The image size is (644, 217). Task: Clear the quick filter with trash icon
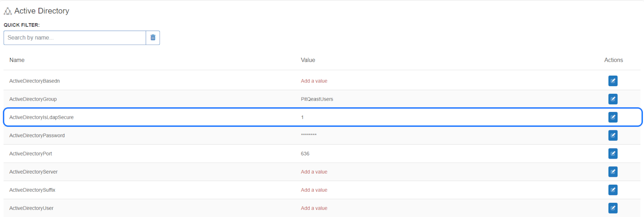[153, 38]
